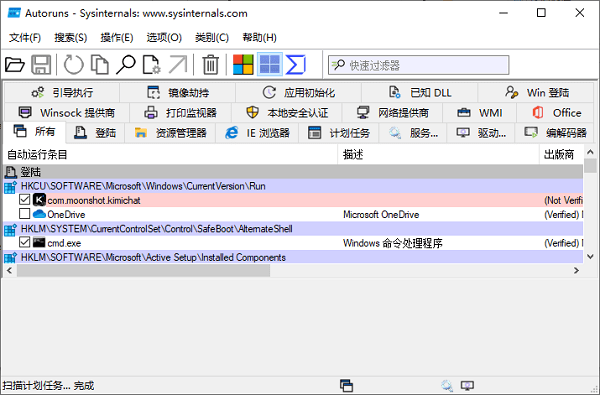Select the SafeBoot\AlternateShell registry key row

coord(293,229)
